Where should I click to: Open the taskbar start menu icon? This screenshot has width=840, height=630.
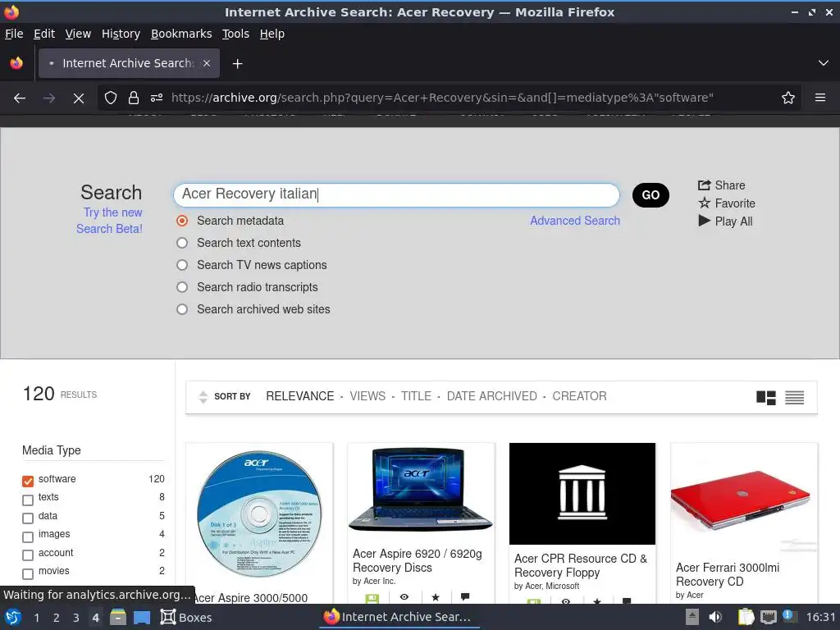pos(13,617)
